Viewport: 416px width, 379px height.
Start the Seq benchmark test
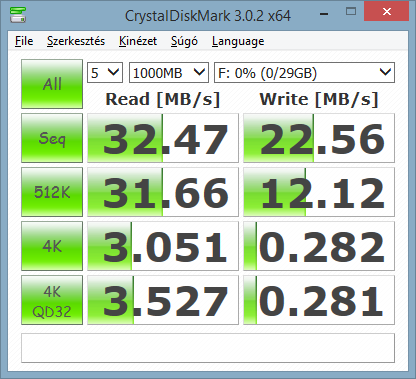coord(52,138)
